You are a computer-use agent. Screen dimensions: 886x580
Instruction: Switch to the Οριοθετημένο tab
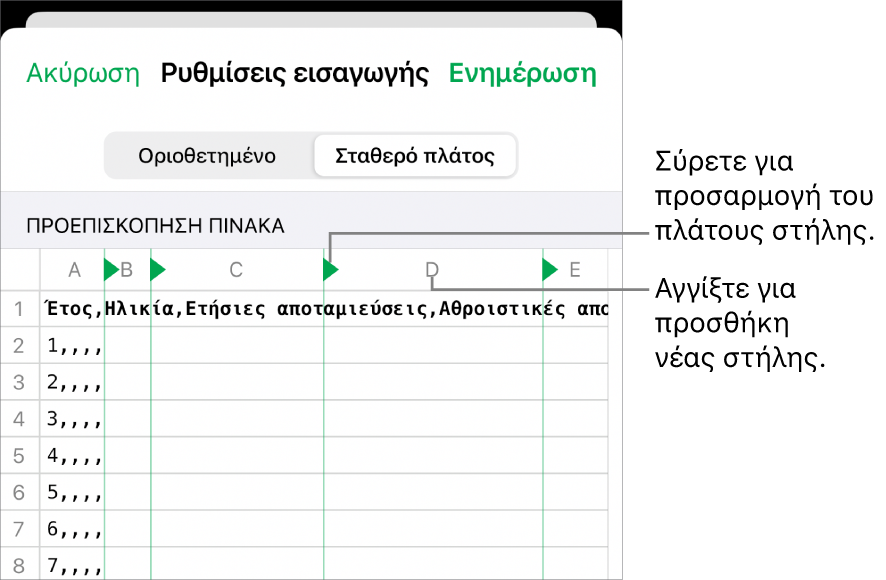coord(207,155)
